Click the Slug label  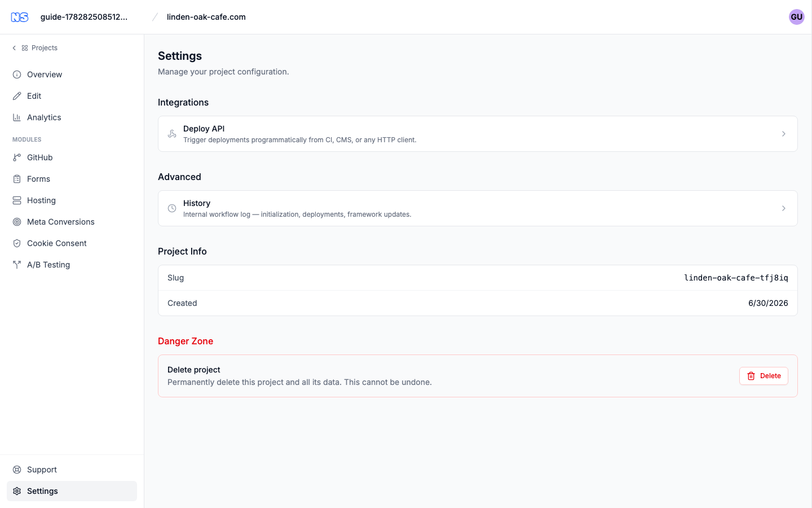[x=176, y=278]
